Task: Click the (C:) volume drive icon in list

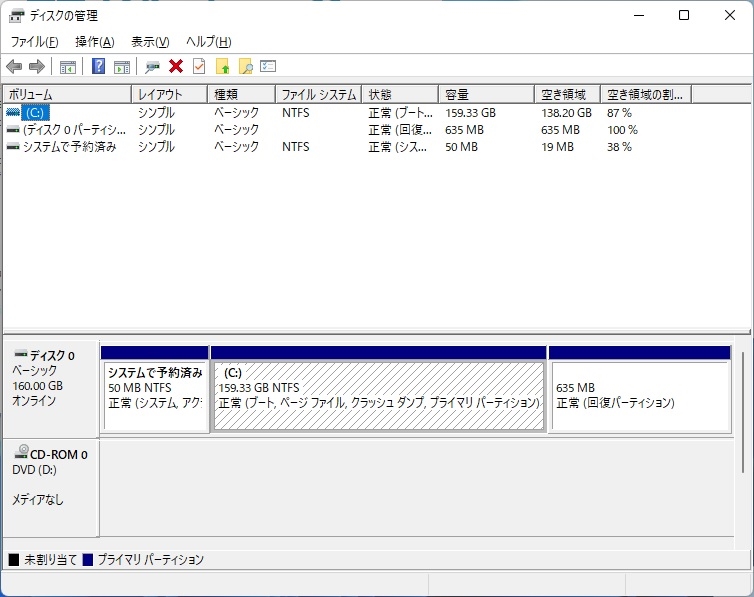Action: click(13, 112)
